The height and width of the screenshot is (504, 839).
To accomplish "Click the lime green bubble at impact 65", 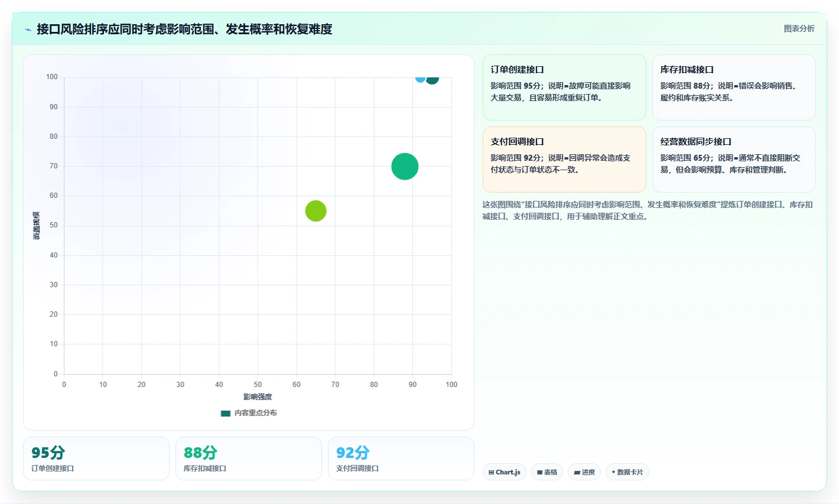I will click(x=316, y=211).
